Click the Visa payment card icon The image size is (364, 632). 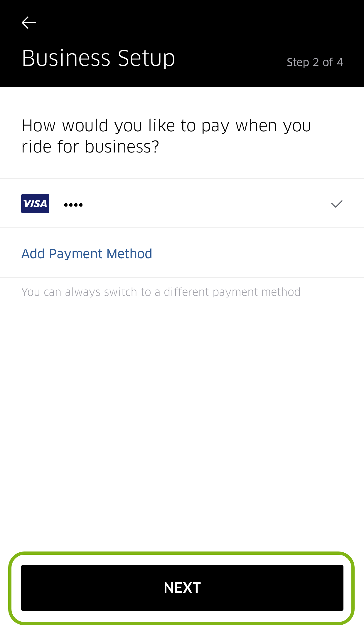[35, 204]
